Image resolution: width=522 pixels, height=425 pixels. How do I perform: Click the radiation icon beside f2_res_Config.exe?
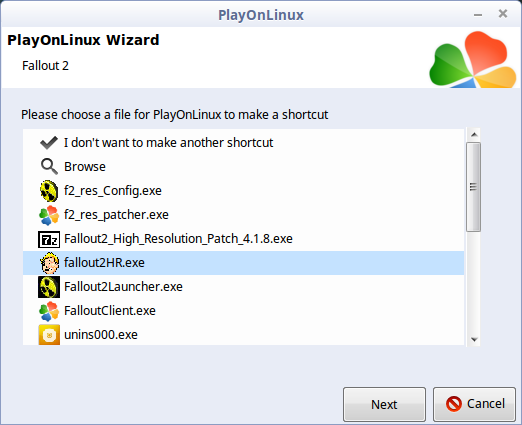point(49,191)
